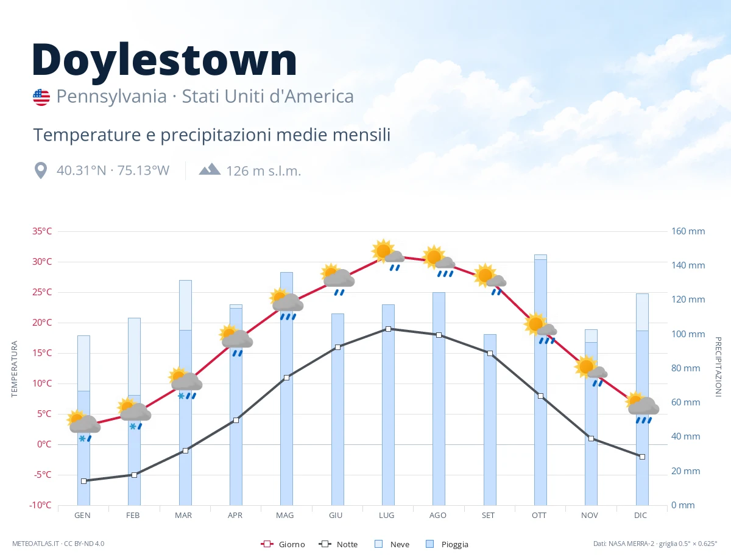
Task: Click the July sunny rain icon
Action: 388,255
